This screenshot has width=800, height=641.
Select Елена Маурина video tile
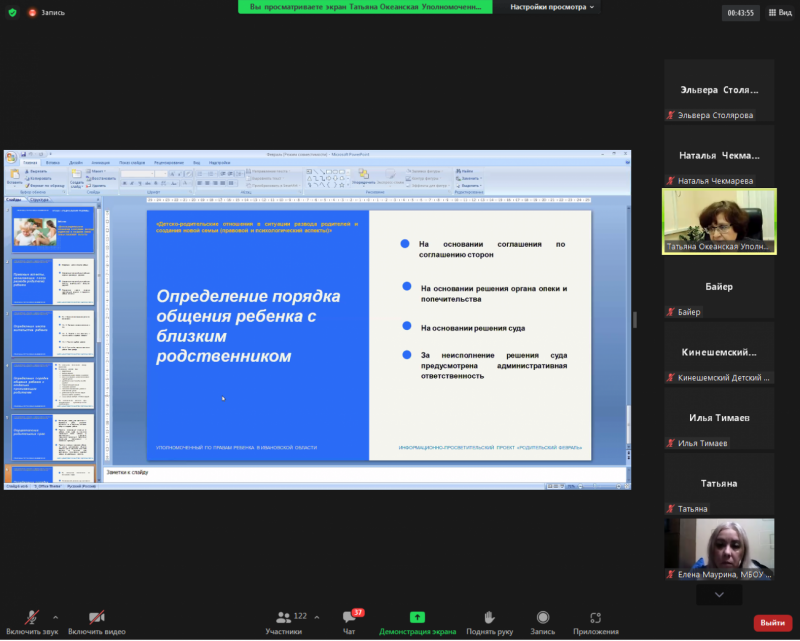pyautogui.click(x=718, y=549)
